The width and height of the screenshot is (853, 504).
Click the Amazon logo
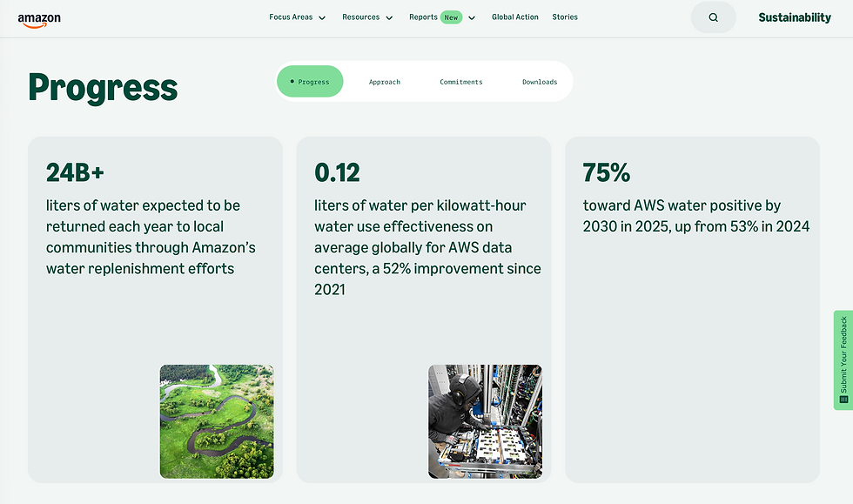(x=39, y=20)
